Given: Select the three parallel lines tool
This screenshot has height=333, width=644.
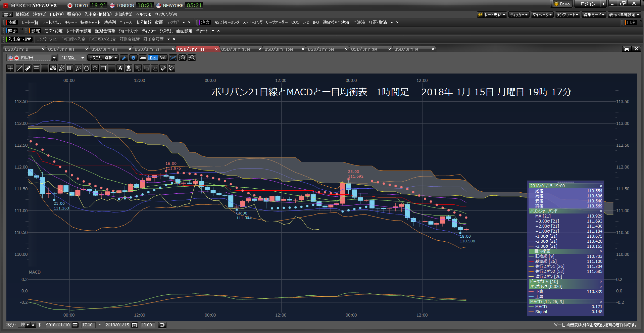Looking at the screenshot, I should (36, 68).
